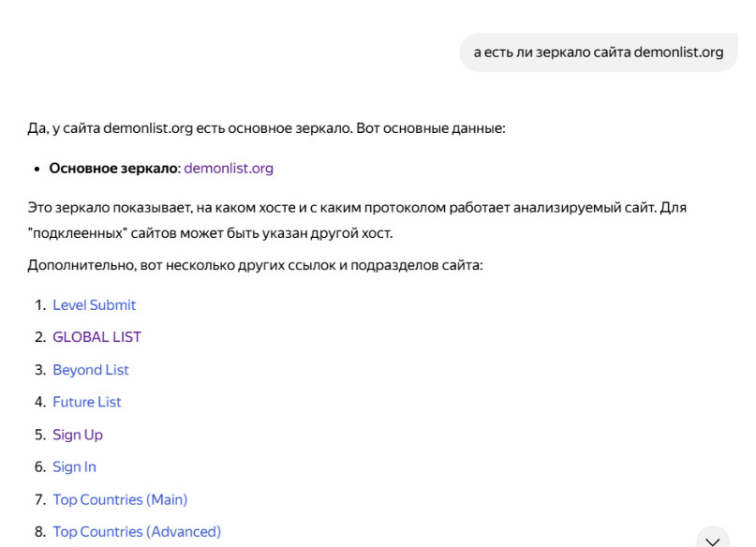This screenshot has height=547, width=756.
Task: Open the Top Countries (Main) link
Action: (120, 500)
